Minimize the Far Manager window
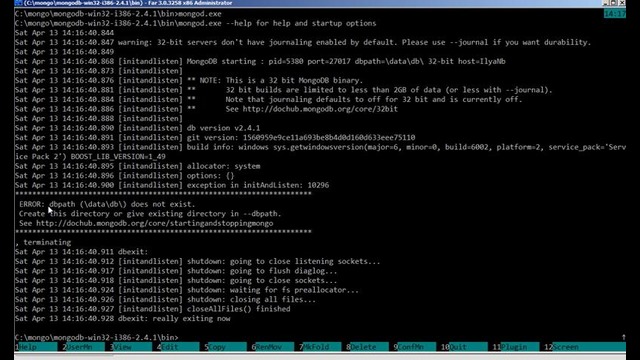The width and height of the screenshot is (640, 360). [606, 3]
